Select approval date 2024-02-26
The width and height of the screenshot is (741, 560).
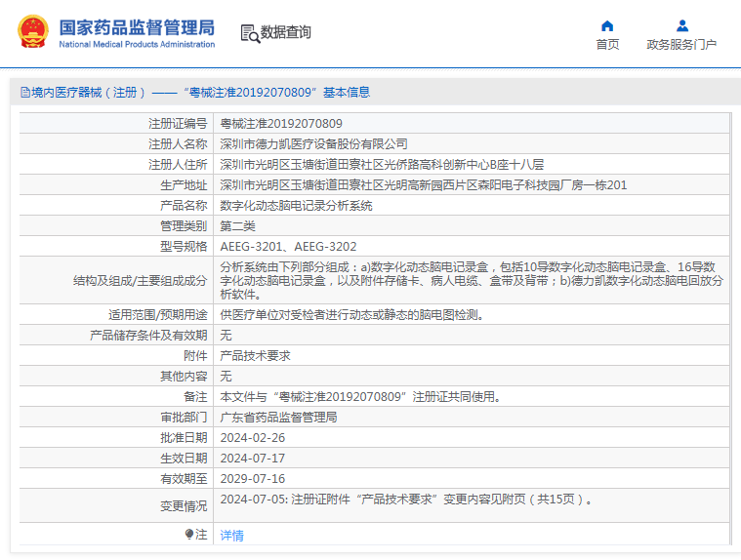(253, 438)
